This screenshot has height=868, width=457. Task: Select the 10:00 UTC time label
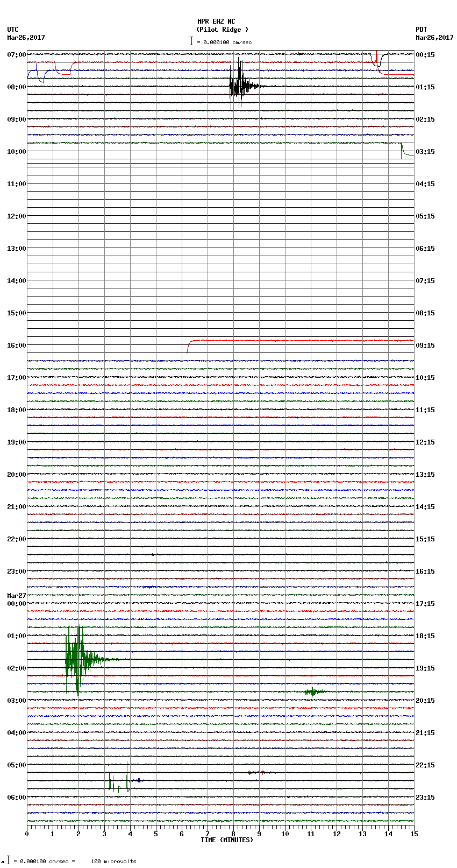coord(17,152)
